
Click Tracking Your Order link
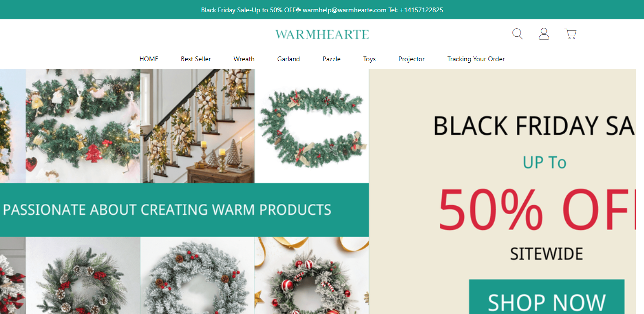pos(476,59)
